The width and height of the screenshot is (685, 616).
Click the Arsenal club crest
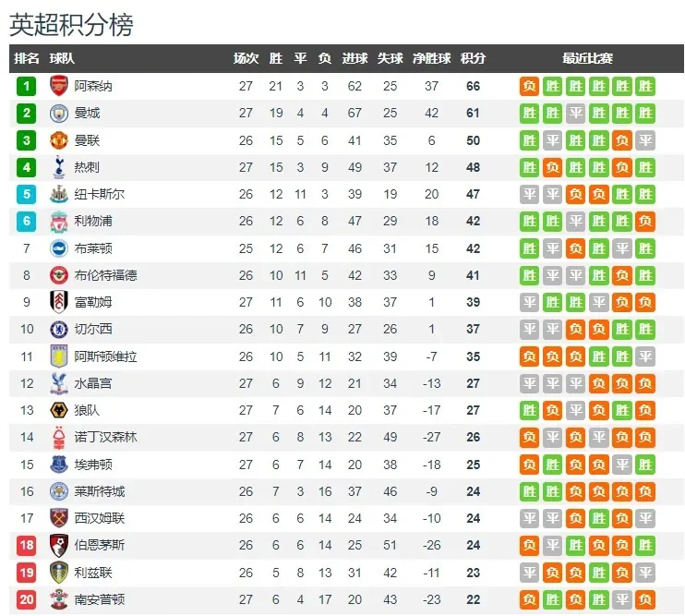point(58,86)
